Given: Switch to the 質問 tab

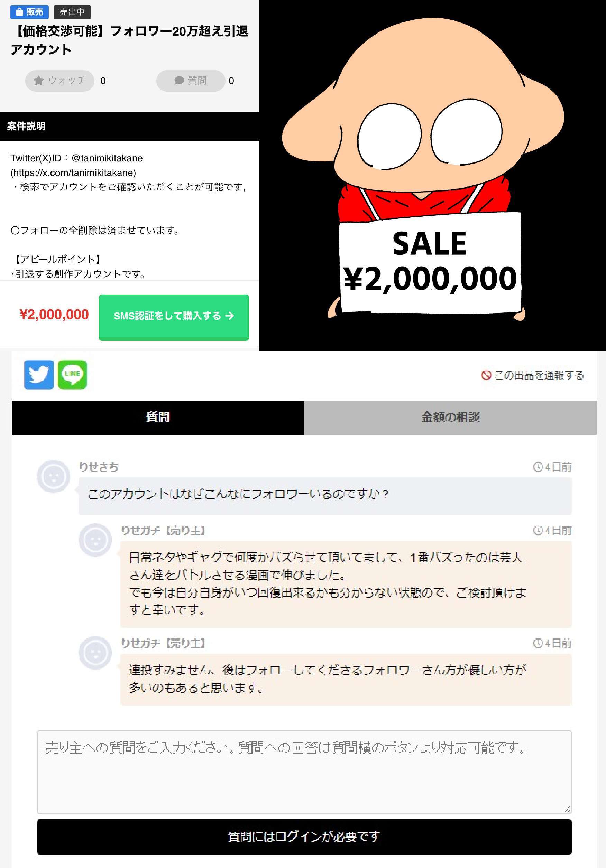Looking at the screenshot, I should [x=158, y=417].
